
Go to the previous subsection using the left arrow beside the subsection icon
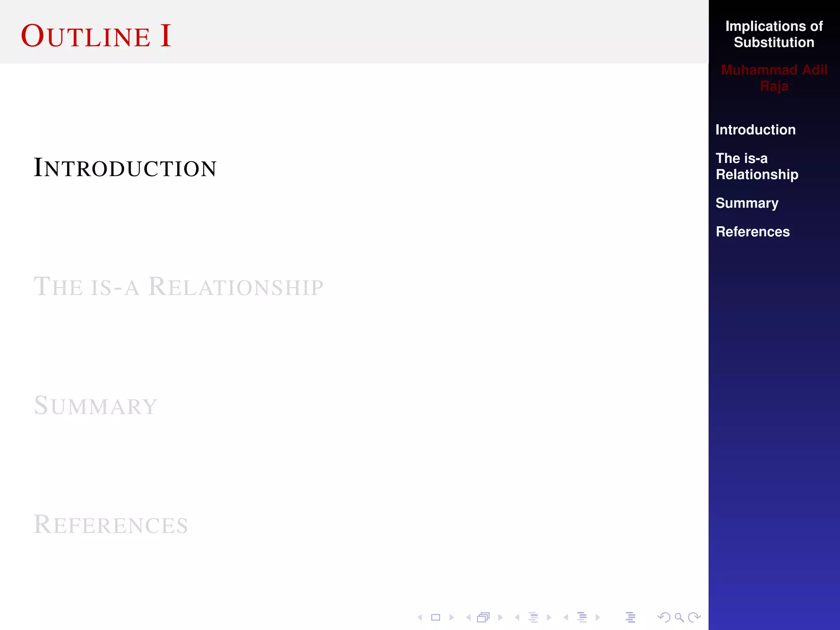click(x=517, y=617)
